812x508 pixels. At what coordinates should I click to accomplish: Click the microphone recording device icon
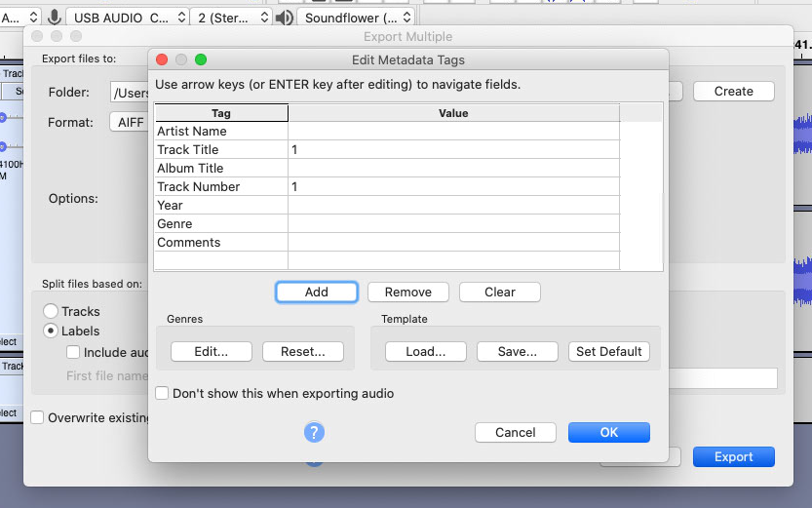tap(54, 18)
